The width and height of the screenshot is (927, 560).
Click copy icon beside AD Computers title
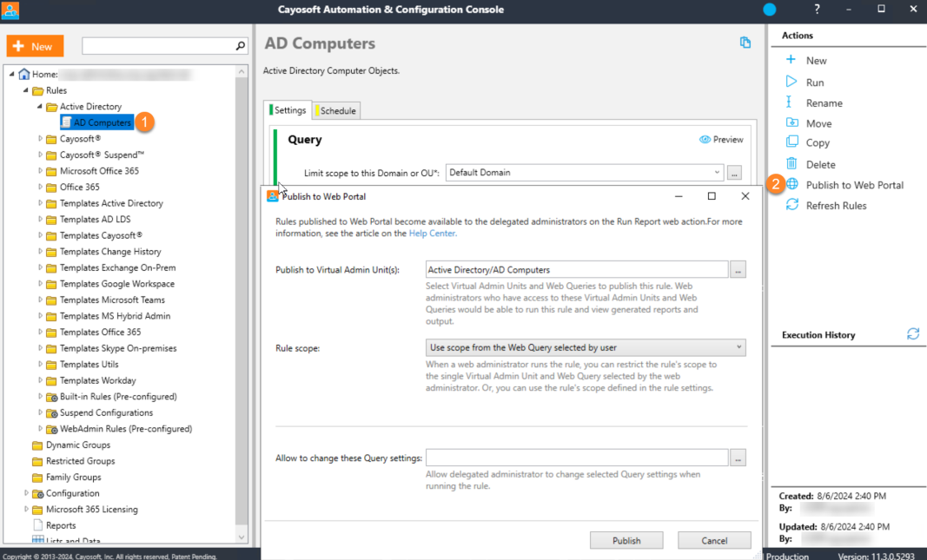(745, 43)
